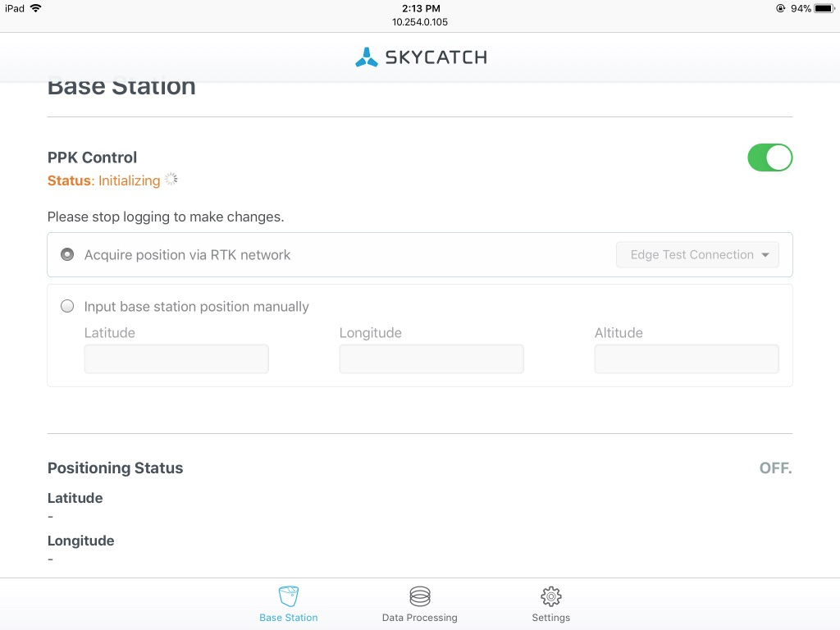Open the Settings gear icon
The height and width of the screenshot is (630, 840).
click(x=550, y=596)
